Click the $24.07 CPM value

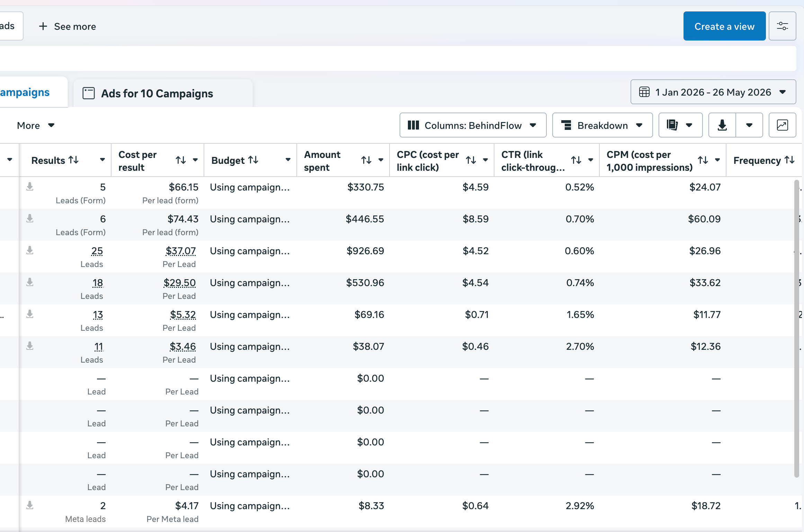(x=705, y=187)
